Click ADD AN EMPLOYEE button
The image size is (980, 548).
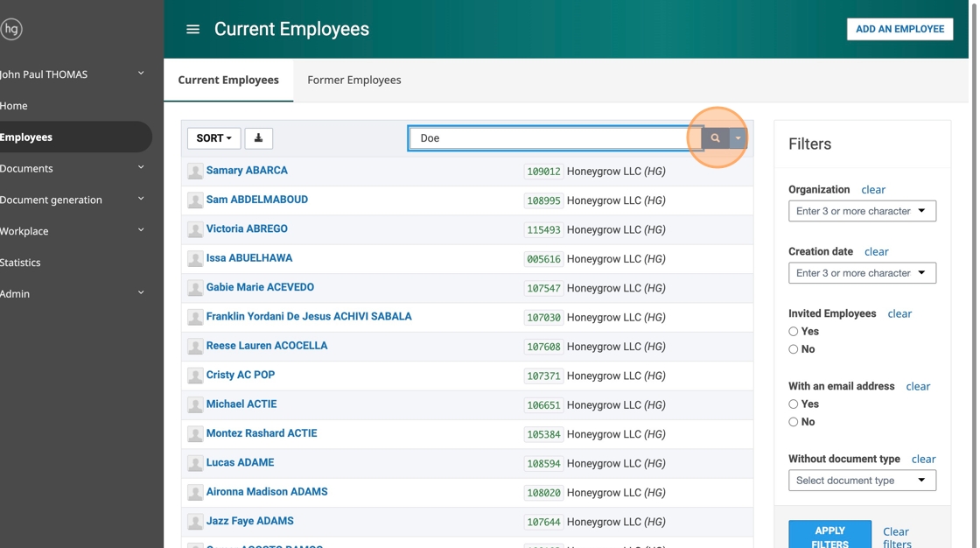[x=899, y=30]
